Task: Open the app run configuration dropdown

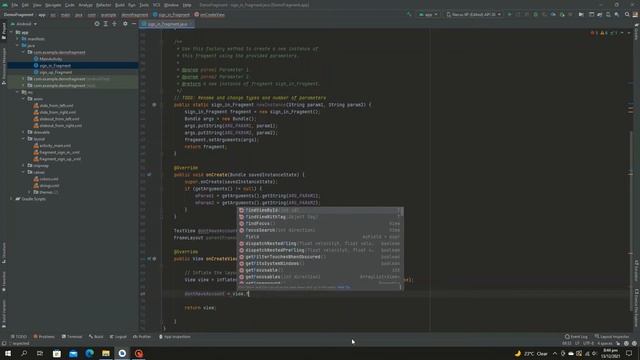Action: click(428, 14)
